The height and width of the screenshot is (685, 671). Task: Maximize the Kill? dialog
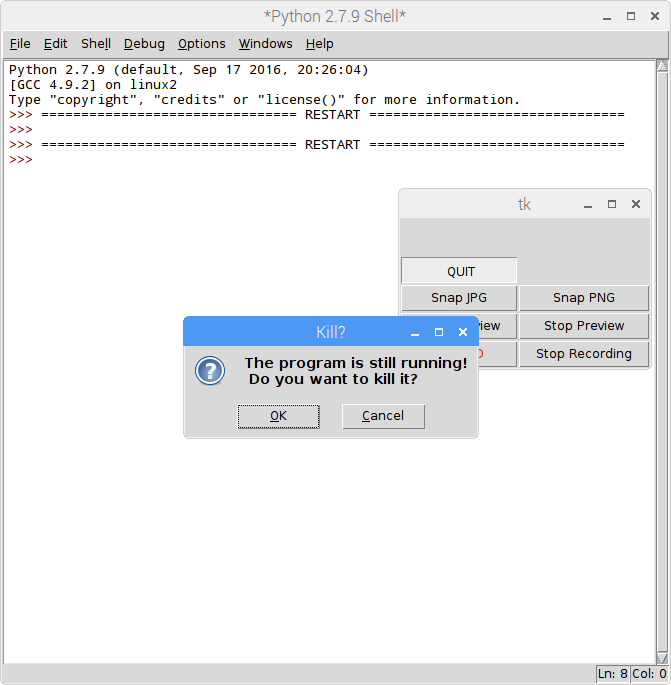(x=439, y=332)
